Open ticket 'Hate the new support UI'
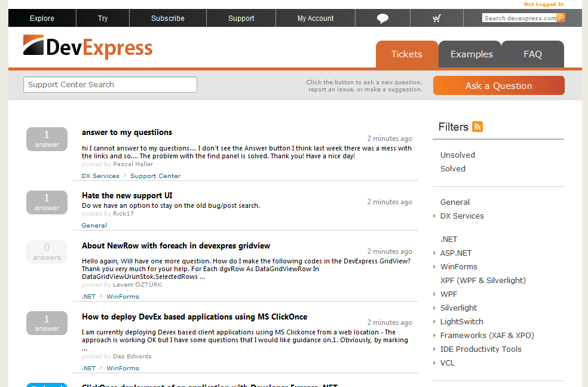Viewport: 588px width, 387px height. coord(127,195)
